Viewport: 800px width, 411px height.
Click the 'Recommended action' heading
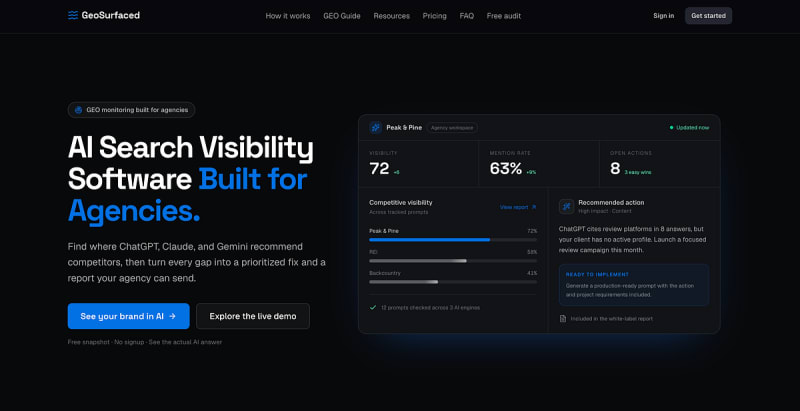point(611,202)
